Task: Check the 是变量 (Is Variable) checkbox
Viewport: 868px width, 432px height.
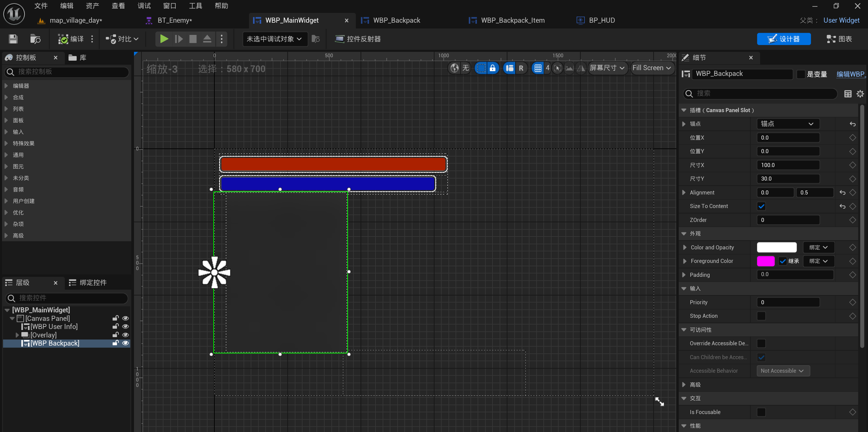Action: click(801, 74)
